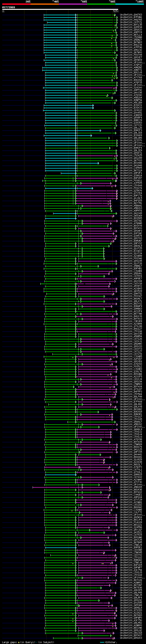
Task: Click the green ~80% identity legend bar
Action: click(x=101, y=4)
